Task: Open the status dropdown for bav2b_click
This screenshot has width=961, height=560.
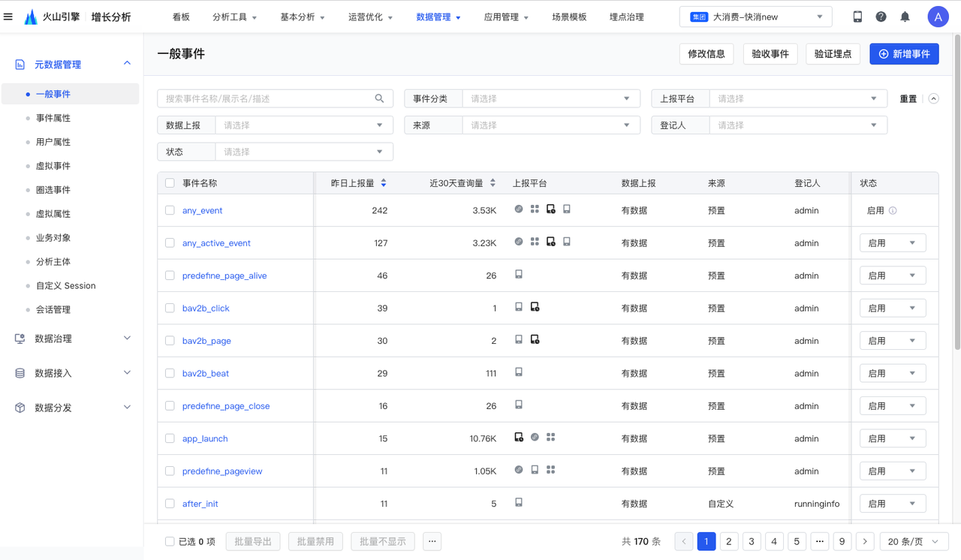Action: point(892,309)
